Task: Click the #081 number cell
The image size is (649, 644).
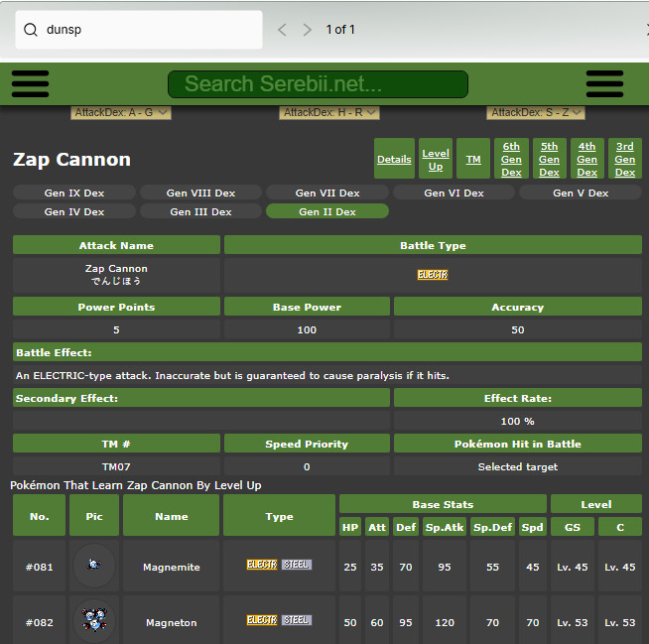Action: (x=40, y=567)
